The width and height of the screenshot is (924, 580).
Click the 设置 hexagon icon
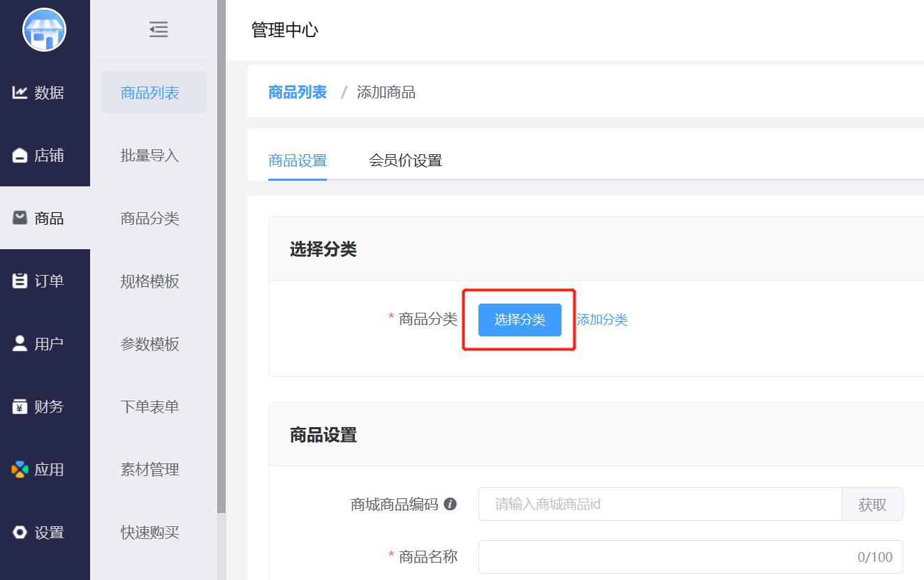click(x=20, y=532)
